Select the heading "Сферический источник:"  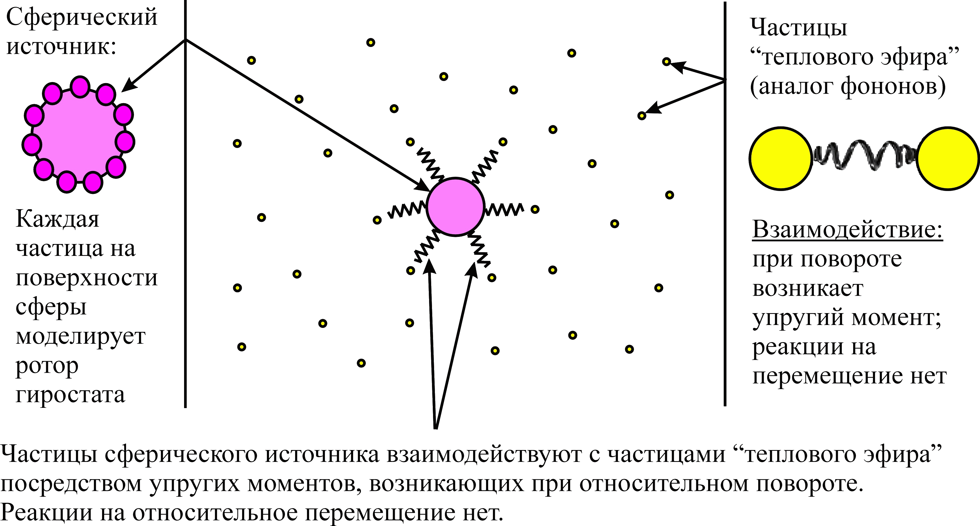81,32
